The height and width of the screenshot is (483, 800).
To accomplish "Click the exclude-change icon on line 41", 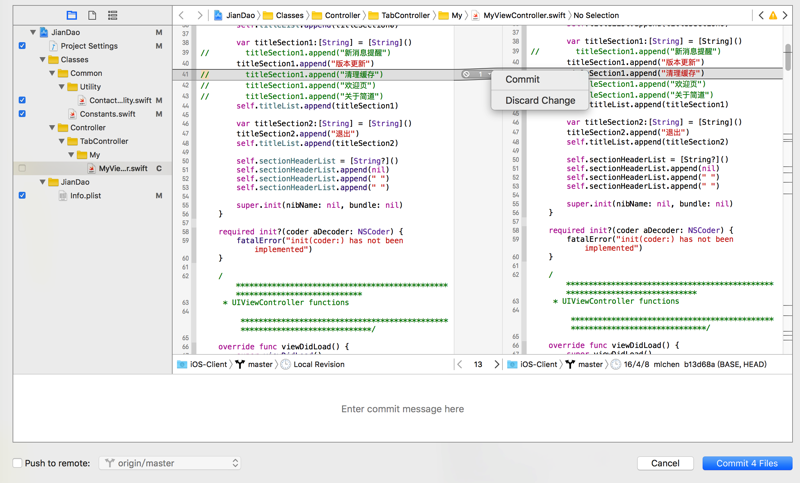I will coord(466,74).
